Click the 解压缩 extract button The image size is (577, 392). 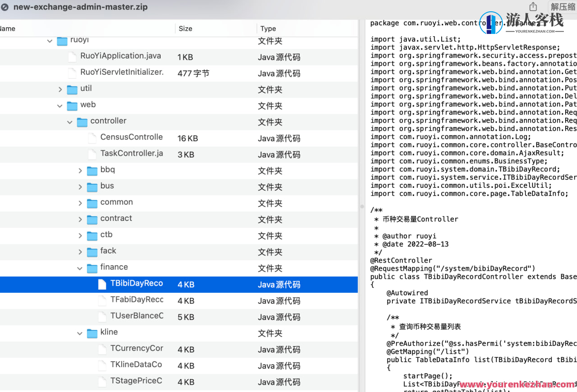[563, 7]
